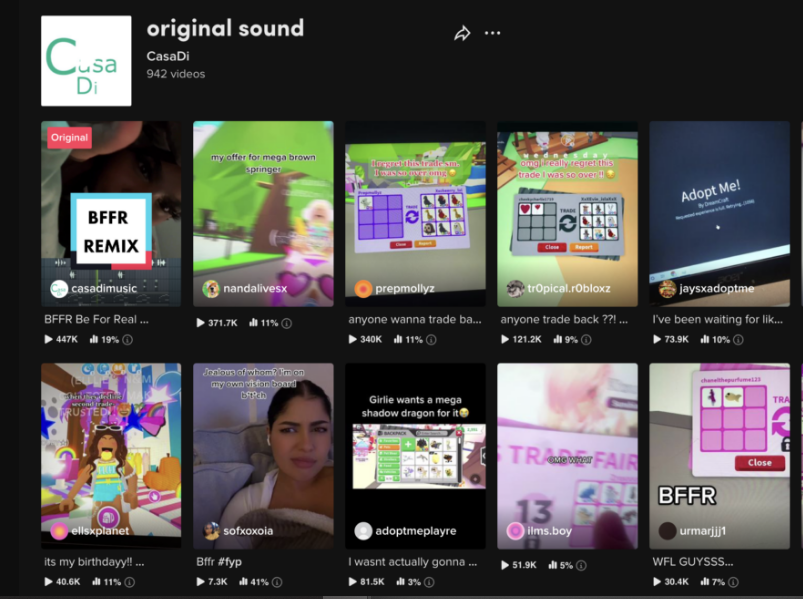This screenshot has height=599, width=803.
Task: Click "BFFR Be For Real ..." caption
Action: tap(96, 319)
